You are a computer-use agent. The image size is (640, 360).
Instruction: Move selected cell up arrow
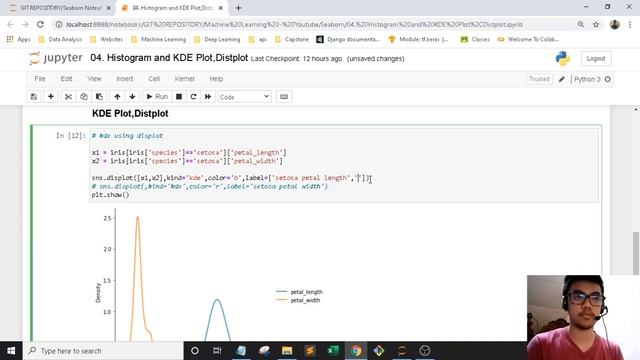(x=117, y=97)
